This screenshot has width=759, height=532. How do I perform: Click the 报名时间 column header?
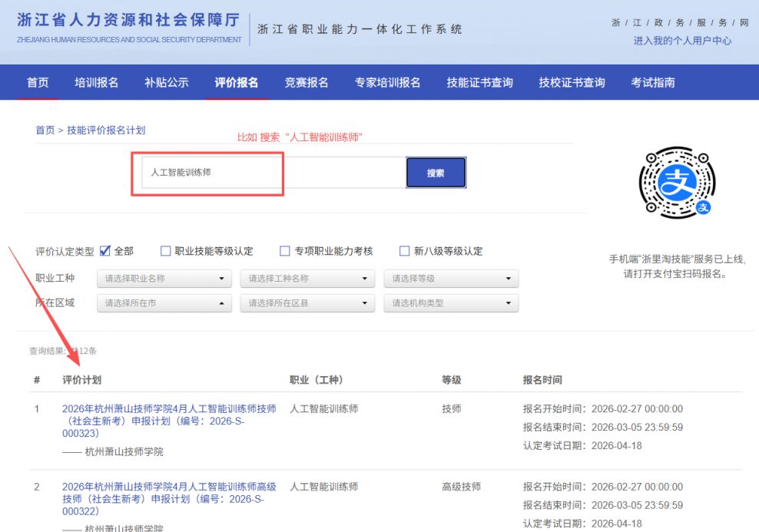[542, 380]
